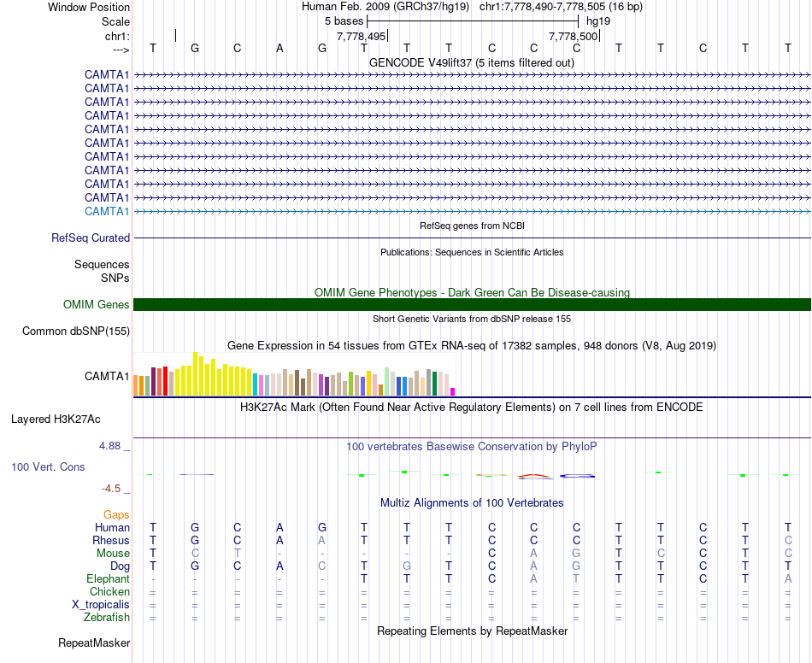Click 'Gene Expression in 54 tissues' title
This screenshot has height=663, width=812.
click(472, 345)
